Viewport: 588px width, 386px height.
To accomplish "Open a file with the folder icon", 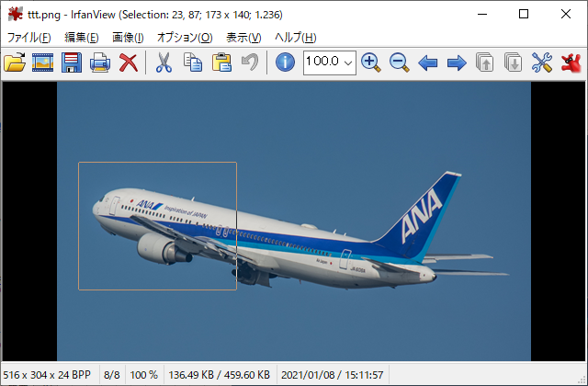I will (15, 62).
